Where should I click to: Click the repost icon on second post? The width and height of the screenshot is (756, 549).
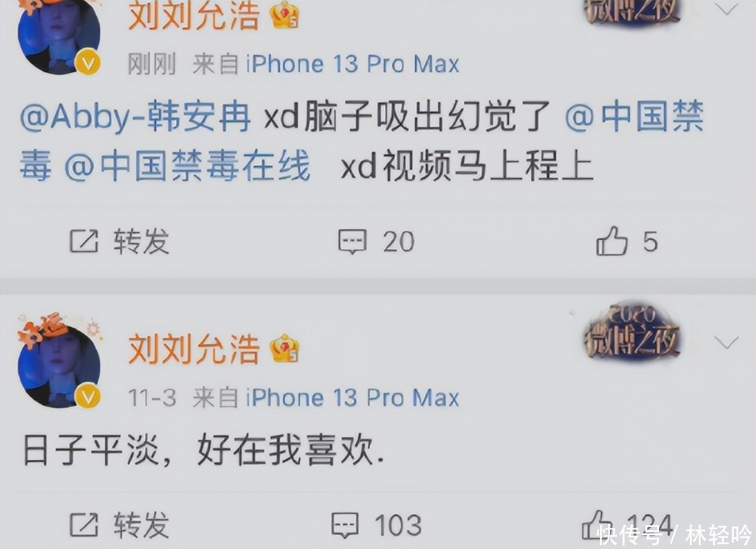(x=84, y=525)
